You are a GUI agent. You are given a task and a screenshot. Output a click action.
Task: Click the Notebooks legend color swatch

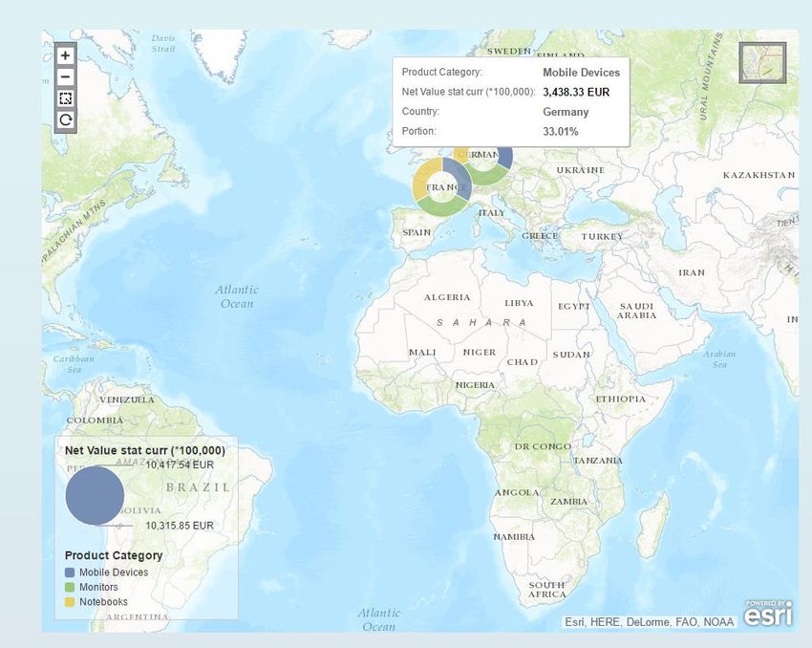[x=70, y=602]
